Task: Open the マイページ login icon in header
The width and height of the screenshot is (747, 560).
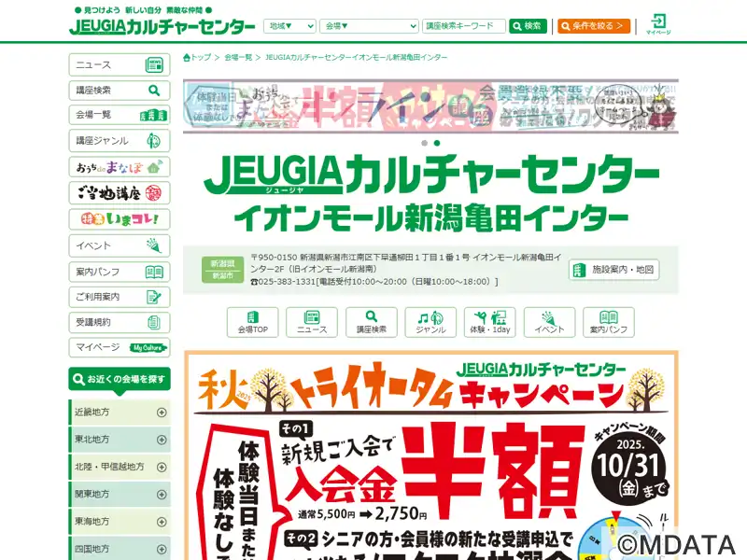Action: [x=658, y=24]
